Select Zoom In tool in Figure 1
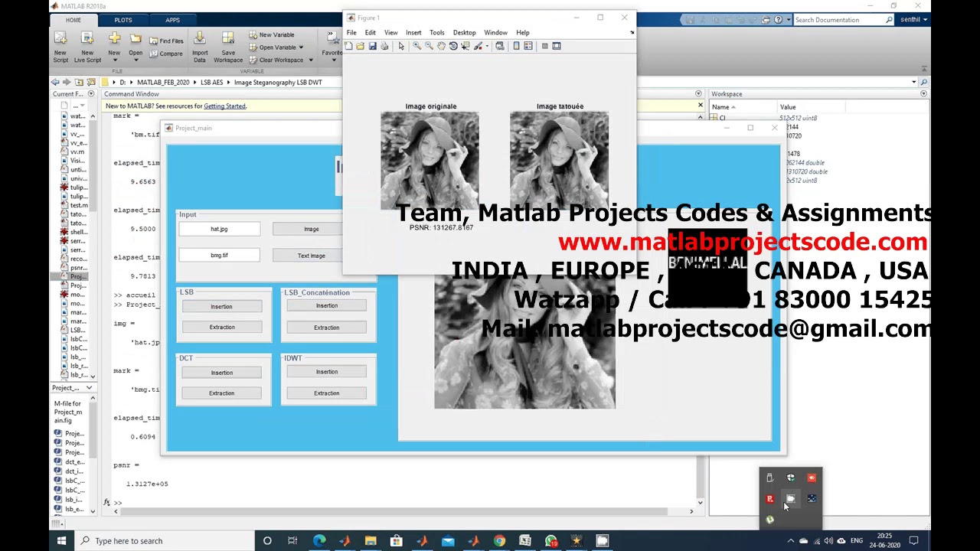 [416, 46]
